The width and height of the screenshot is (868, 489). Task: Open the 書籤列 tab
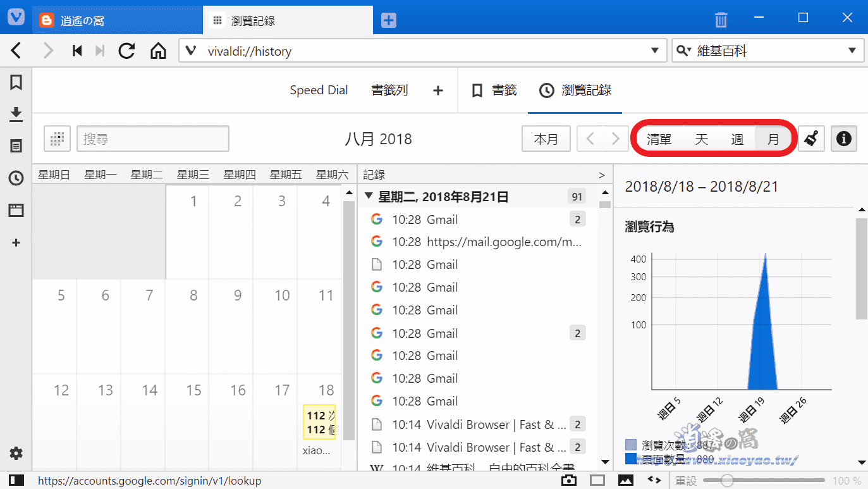tap(389, 90)
